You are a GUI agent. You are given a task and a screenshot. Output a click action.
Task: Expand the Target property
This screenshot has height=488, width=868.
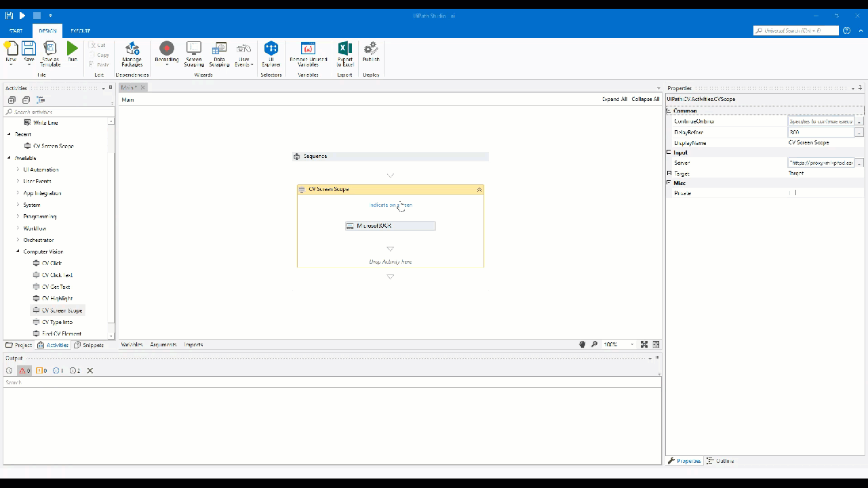669,173
